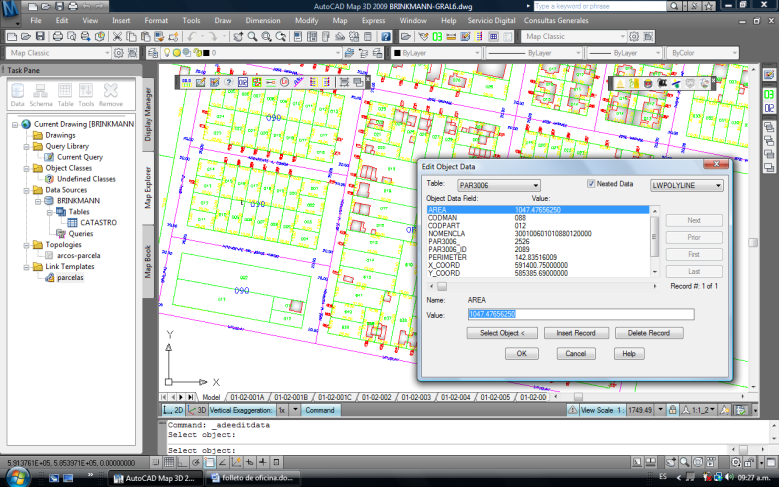
Task: Open the Map menu
Action: pyautogui.click(x=340, y=20)
